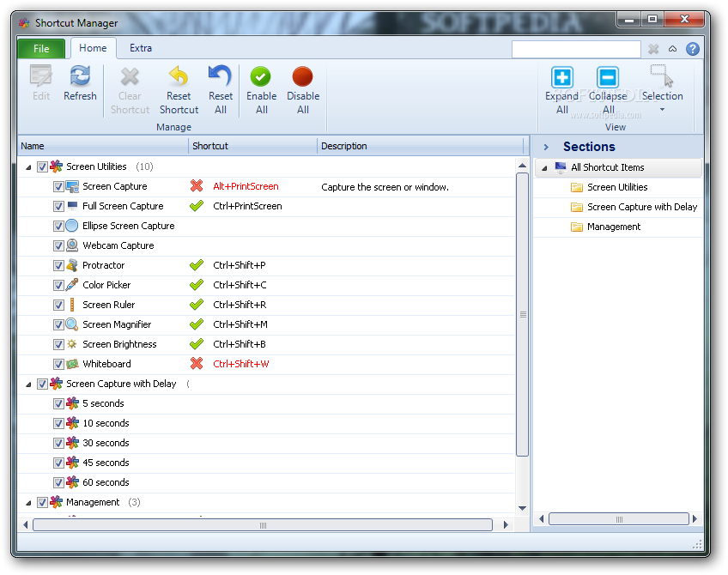Collapse the Screen Utilities tree group
728x575 pixels.
[28, 167]
